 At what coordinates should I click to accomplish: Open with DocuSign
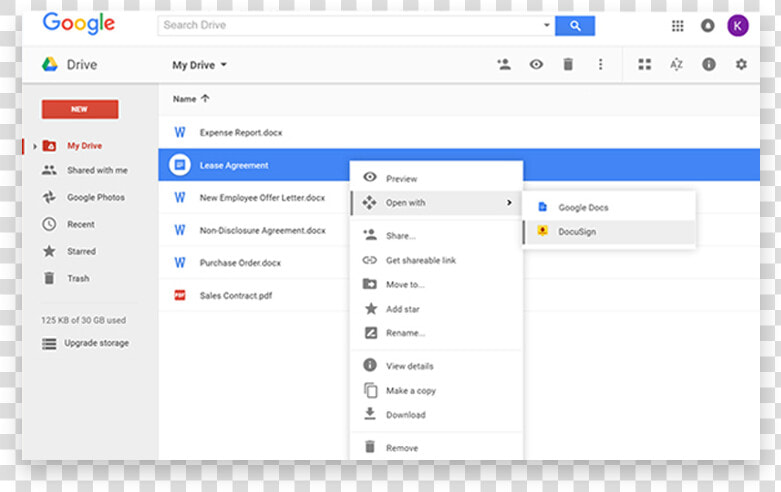coord(609,232)
